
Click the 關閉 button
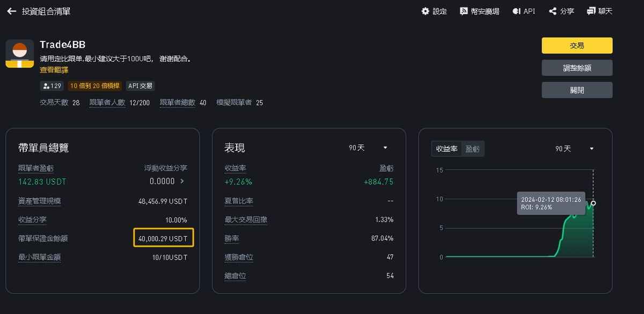pyautogui.click(x=577, y=90)
